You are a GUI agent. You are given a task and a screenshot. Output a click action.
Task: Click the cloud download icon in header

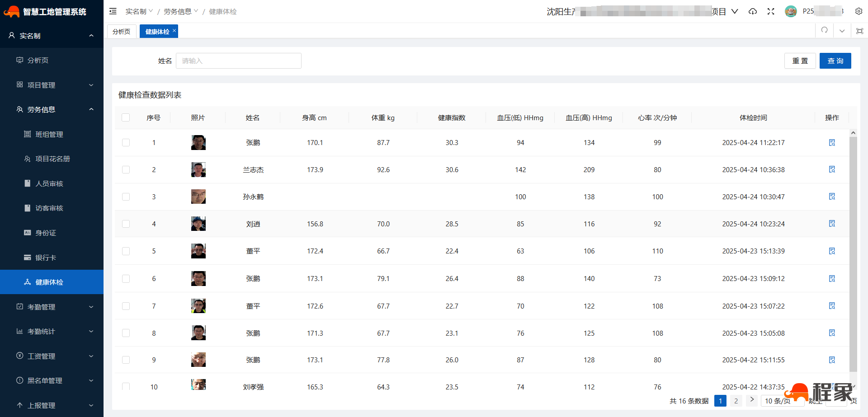tap(753, 11)
